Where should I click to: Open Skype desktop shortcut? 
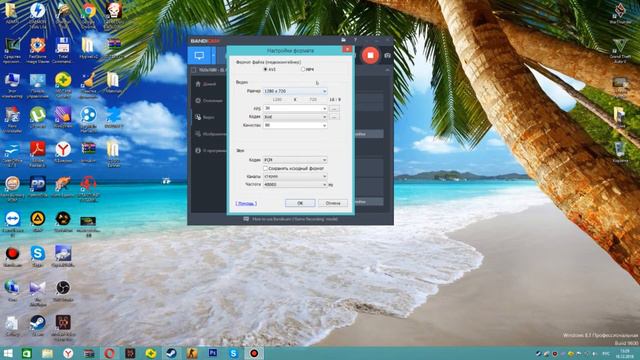(38, 256)
